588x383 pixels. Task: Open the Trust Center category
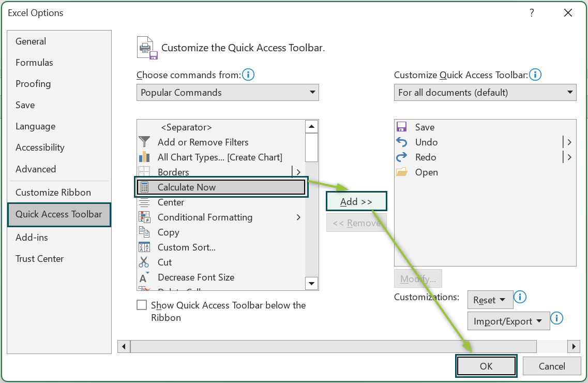click(59, 258)
